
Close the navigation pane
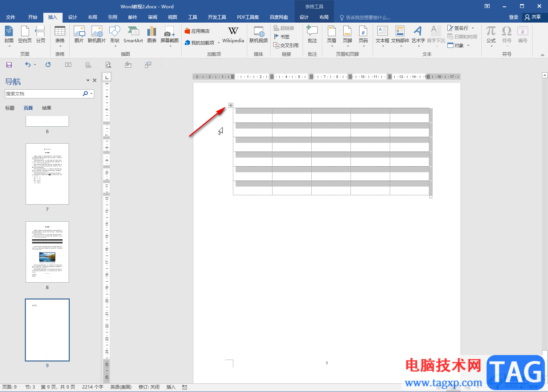point(95,80)
